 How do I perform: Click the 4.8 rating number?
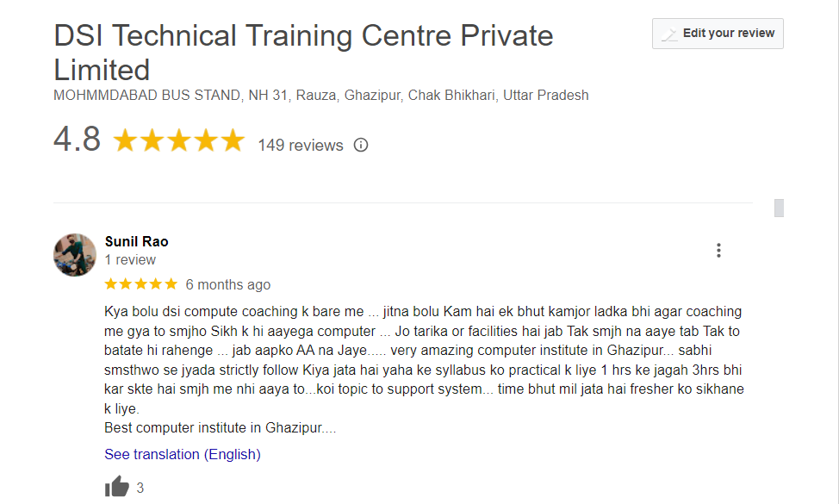coord(77,140)
